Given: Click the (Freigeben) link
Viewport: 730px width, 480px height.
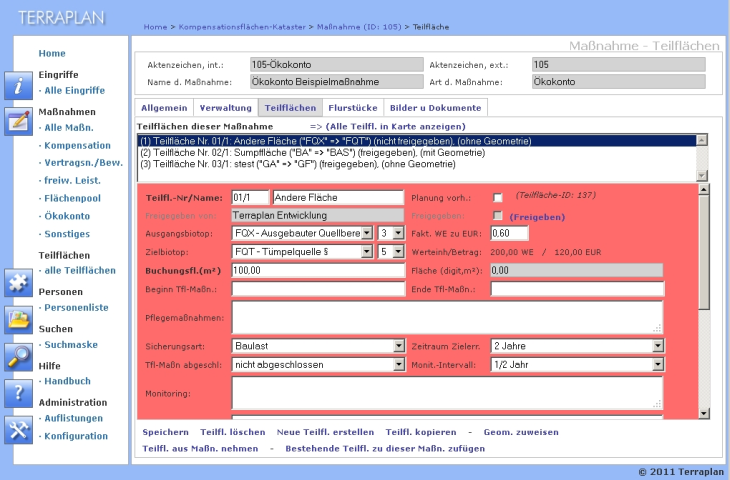Looking at the screenshot, I should (x=537, y=217).
